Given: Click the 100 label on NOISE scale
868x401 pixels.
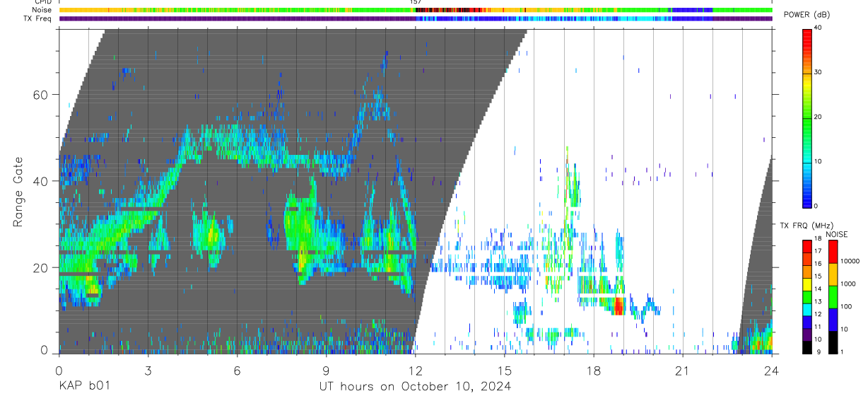Looking at the screenshot, I should 846,306.
